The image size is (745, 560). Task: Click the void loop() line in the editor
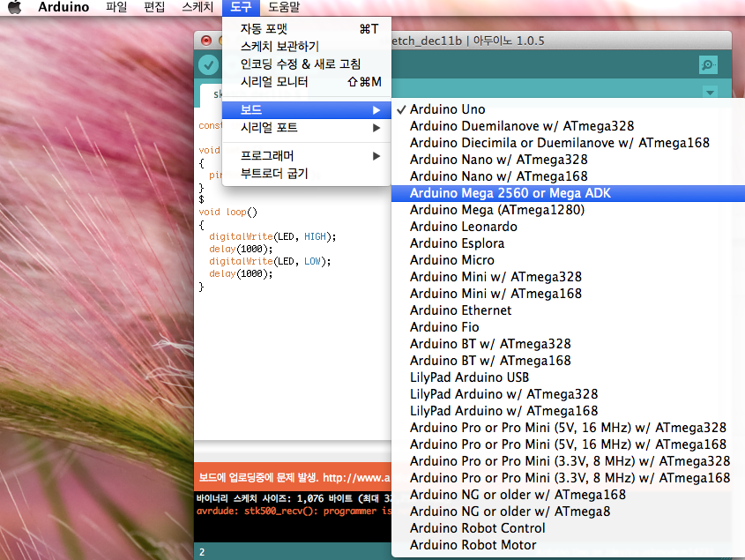(x=228, y=212)
